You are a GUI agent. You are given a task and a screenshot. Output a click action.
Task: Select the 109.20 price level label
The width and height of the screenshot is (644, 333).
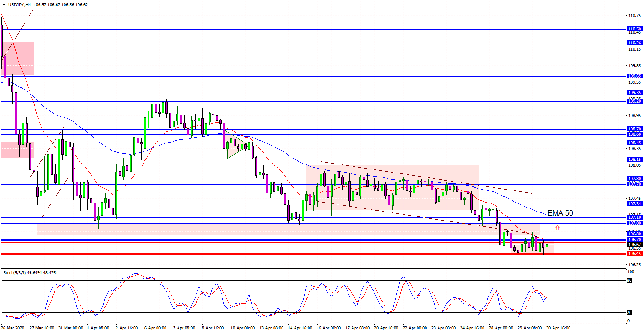click(x=635, y=101)
